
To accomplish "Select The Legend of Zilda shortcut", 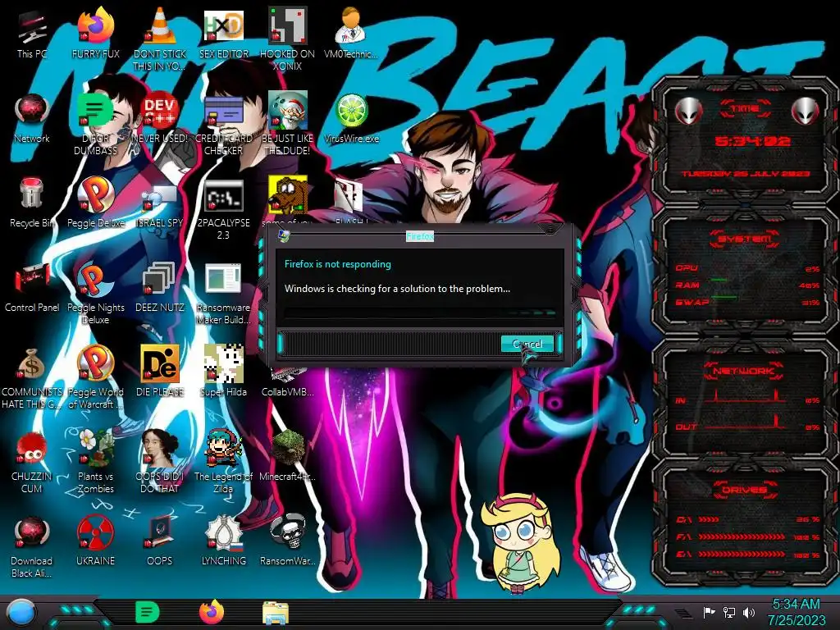I will tap(223, 461).
